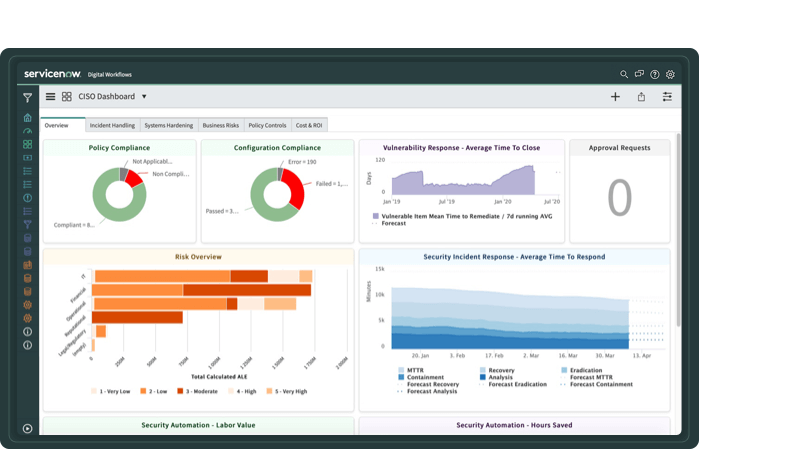Open the dashboard controls sliders icon
This screenshot has width=800, height=450.
(667, 97)
